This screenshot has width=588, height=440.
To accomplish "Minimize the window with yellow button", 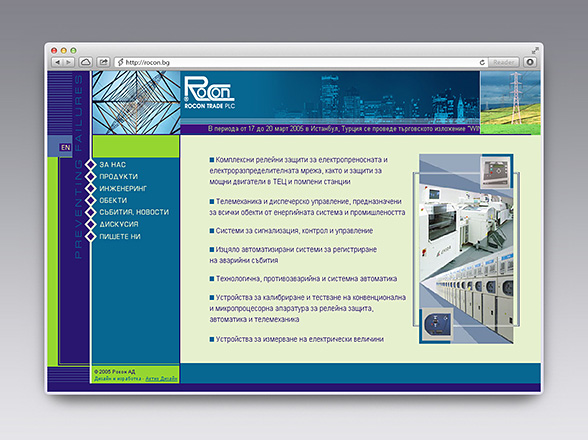I will [64, 50].
